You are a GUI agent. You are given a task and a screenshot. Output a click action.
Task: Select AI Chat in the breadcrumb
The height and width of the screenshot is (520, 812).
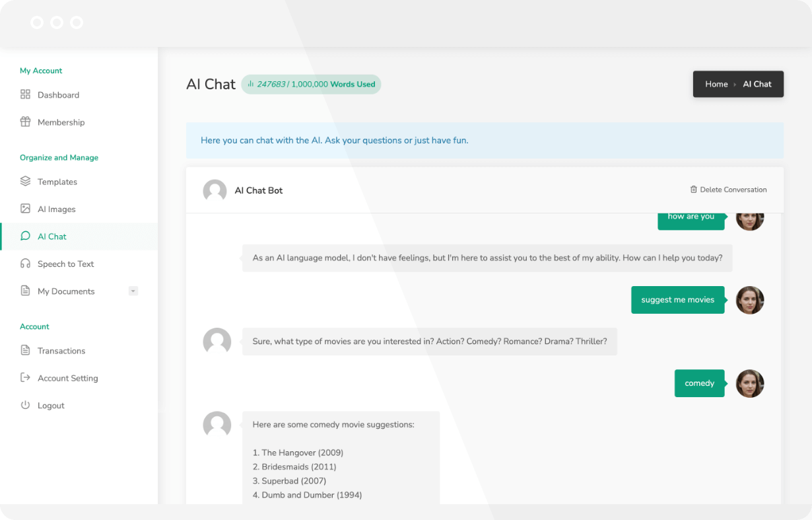(757, 84)
